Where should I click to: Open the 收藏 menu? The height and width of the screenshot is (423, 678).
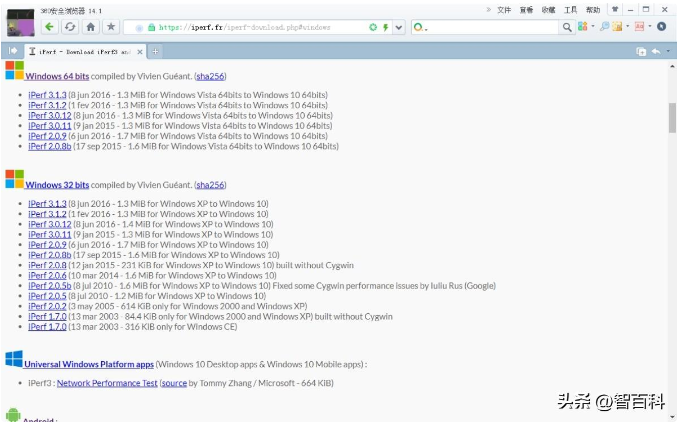click(548, 10)
